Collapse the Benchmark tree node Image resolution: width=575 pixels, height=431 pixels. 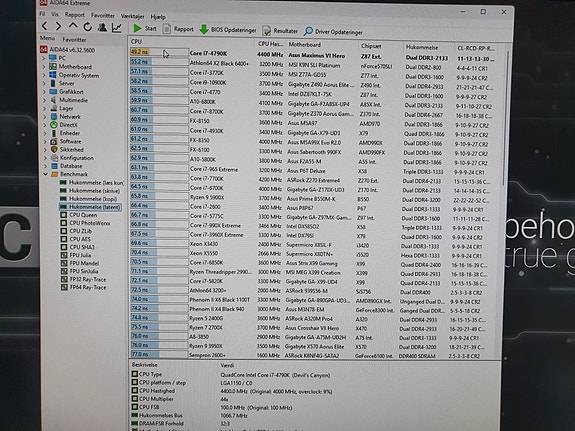pyautogui.click(x=45, y=174)
